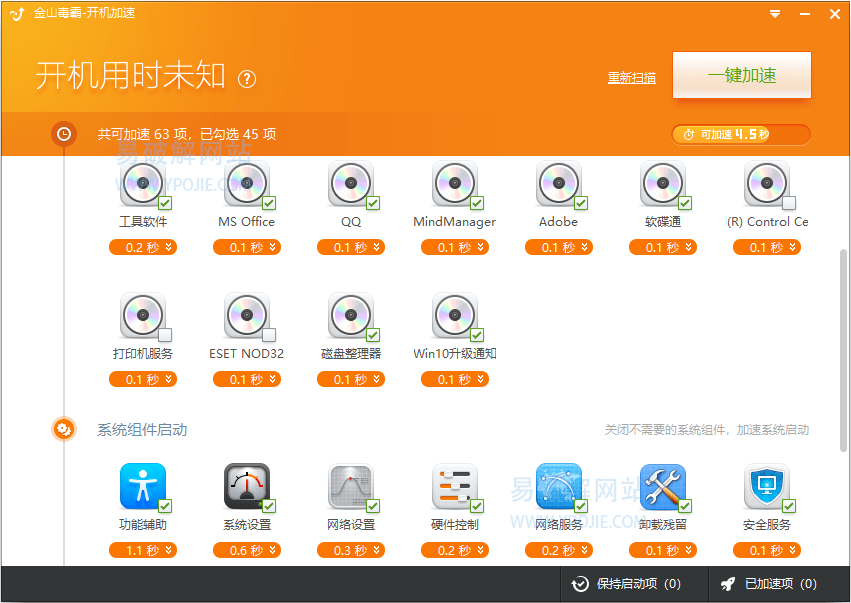Screen dimensions: 851x603
Task: Expand the 0.1 秒 dropdown under MS Office
Action: click(247, 247)
